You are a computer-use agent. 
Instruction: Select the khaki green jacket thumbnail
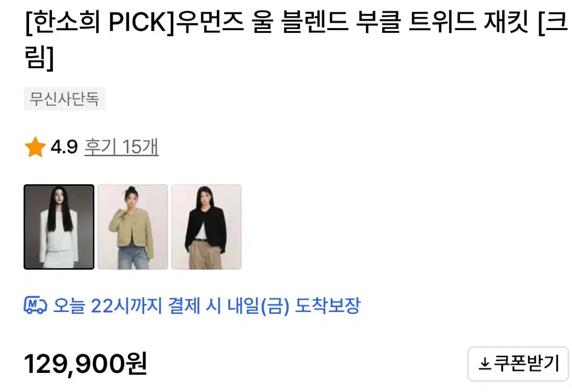[133, 227]
